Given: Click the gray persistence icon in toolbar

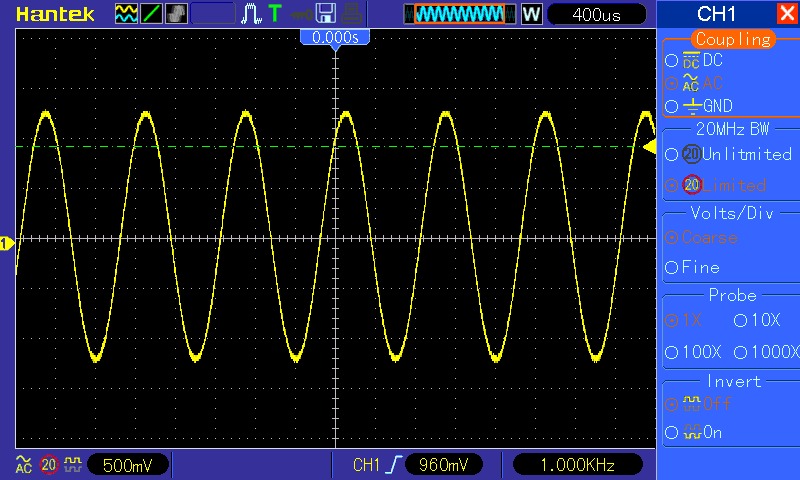Looking at the screenshot, I should point(177,14).
